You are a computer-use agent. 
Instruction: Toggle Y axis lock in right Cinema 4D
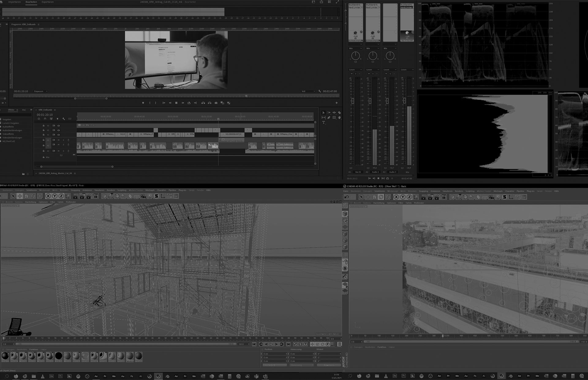tap(403, 197)
